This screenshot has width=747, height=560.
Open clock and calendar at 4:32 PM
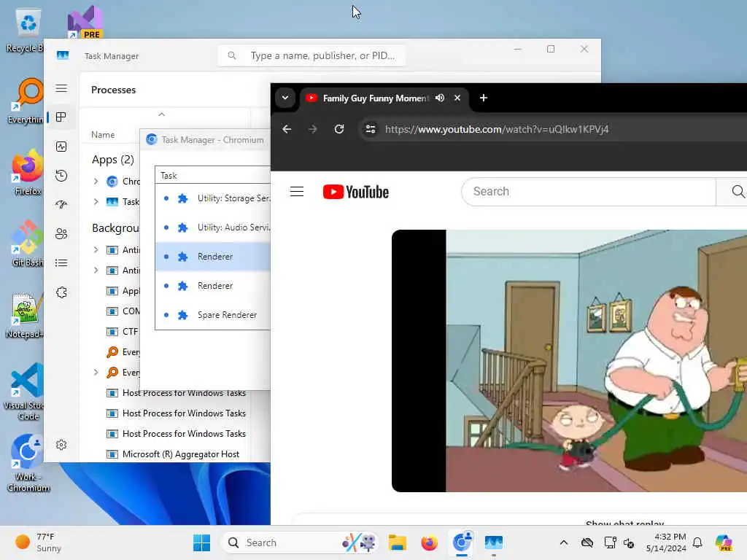(666, 542)
